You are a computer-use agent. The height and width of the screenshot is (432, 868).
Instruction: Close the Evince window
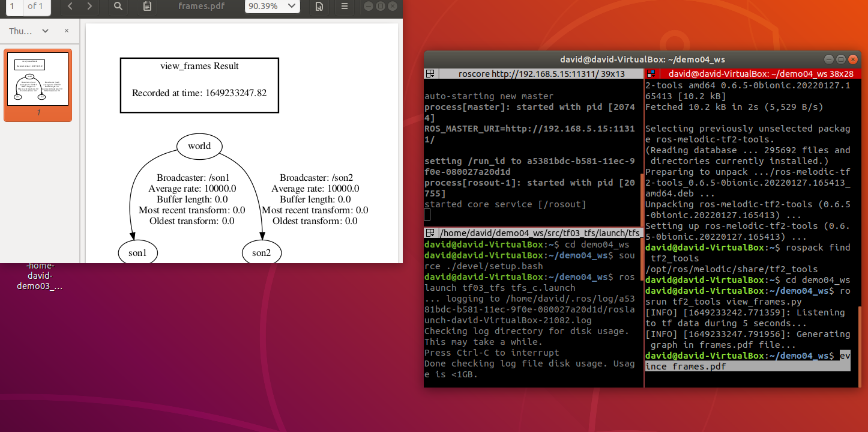(392, 6)
